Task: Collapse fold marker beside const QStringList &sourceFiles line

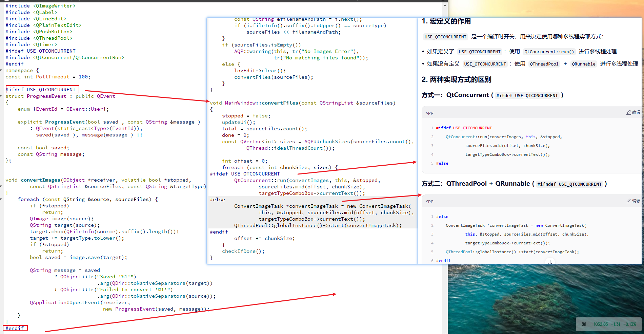Action: (x=1, y=186)
